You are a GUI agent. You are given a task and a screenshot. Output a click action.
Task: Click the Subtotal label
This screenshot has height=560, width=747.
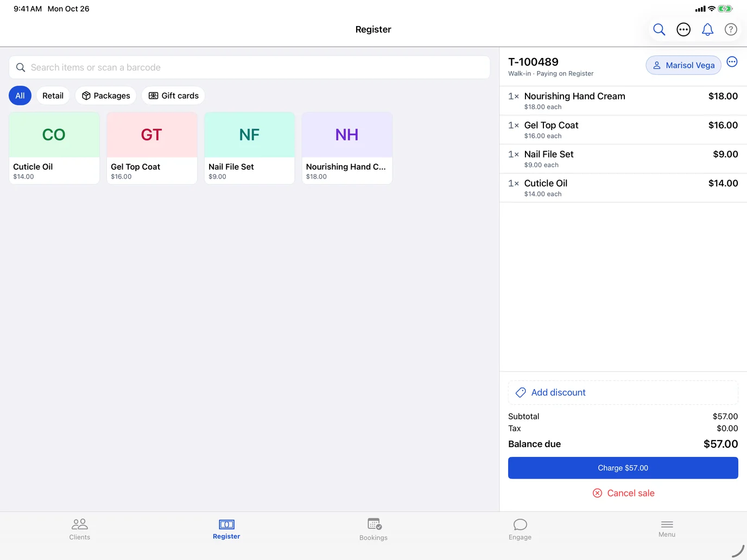click(523, 416)
